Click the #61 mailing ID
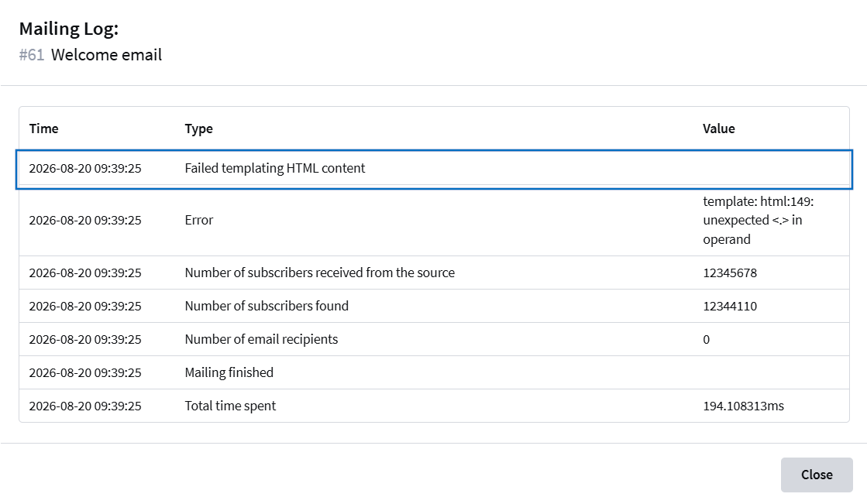 pyautogui.click(x=32, y=55)
